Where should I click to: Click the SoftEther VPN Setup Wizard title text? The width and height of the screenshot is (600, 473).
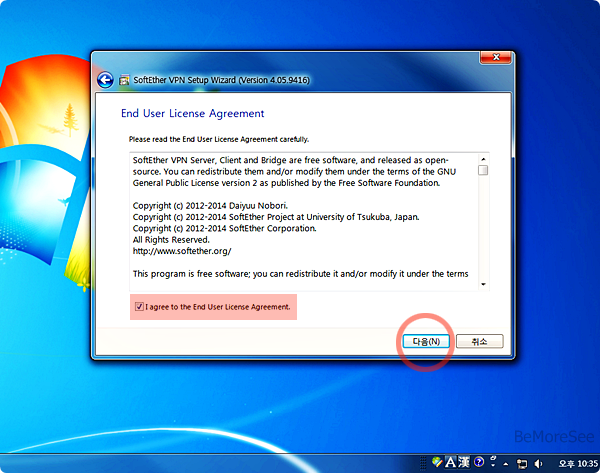pyautogui.click(x=221, y=80)
